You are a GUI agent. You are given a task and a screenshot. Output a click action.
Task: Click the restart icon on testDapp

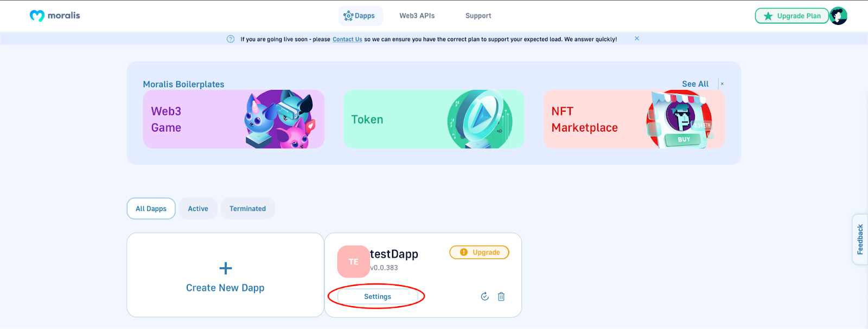[485, 296]
